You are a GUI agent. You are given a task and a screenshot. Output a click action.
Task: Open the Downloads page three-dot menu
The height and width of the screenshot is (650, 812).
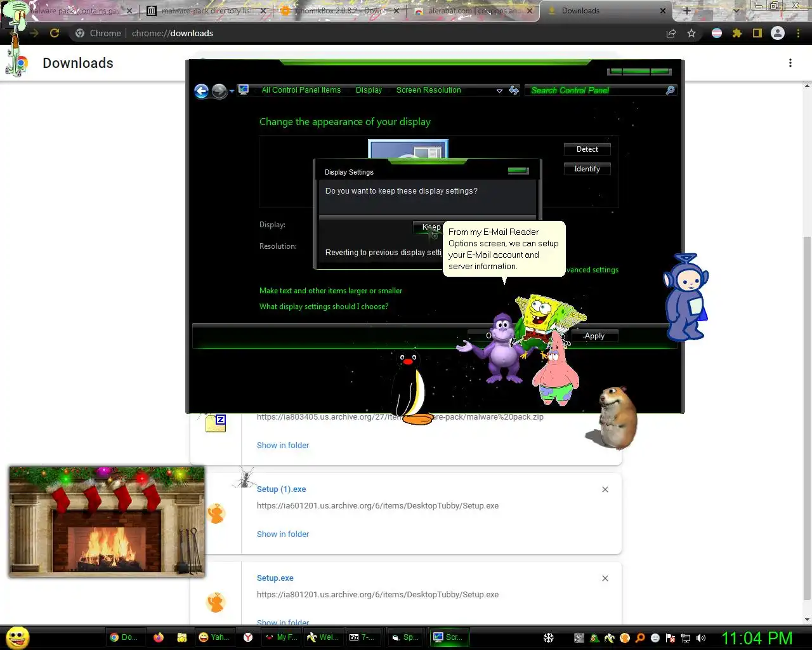pyautogui.click(x=790, y=63)
